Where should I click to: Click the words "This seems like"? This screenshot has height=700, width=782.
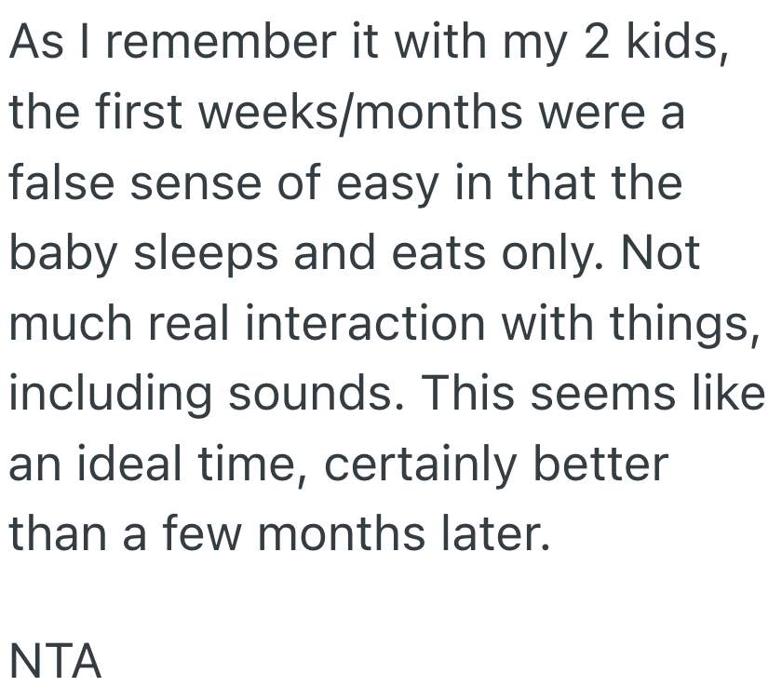tap(599, 395)
